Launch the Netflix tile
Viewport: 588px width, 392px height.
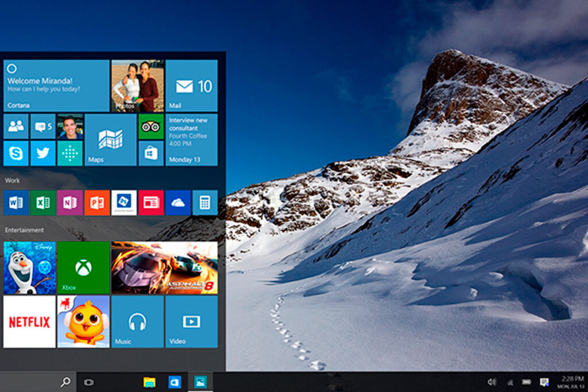point(30,321)
